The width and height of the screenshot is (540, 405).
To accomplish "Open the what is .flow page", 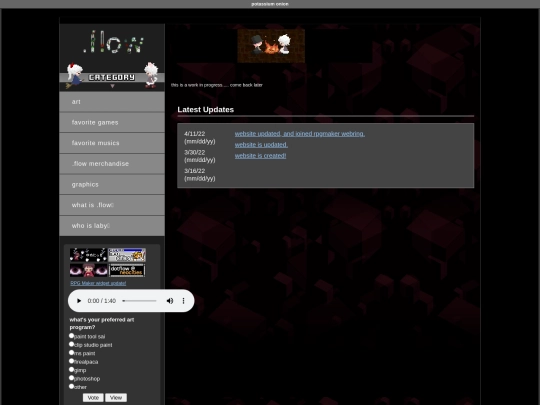I will 112,205.
